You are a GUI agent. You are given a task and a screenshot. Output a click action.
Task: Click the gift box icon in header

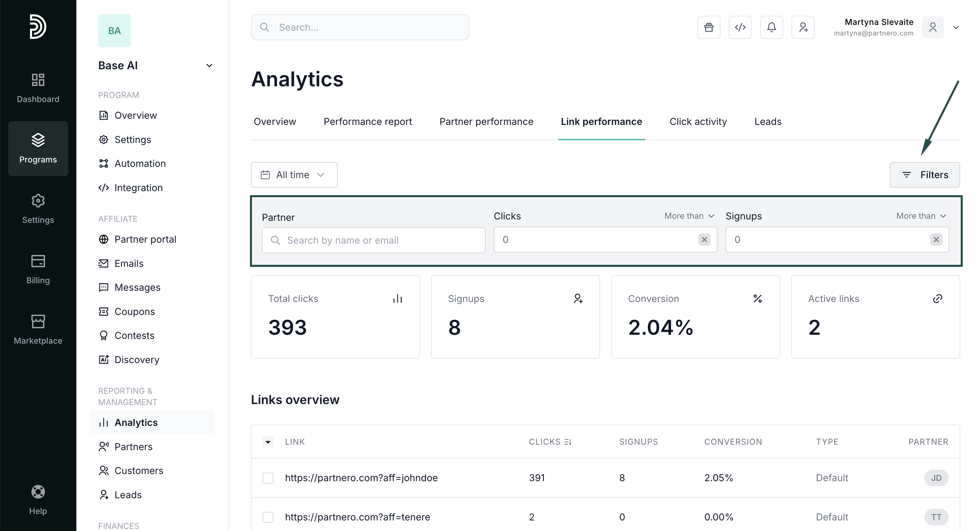pos(708,27)
